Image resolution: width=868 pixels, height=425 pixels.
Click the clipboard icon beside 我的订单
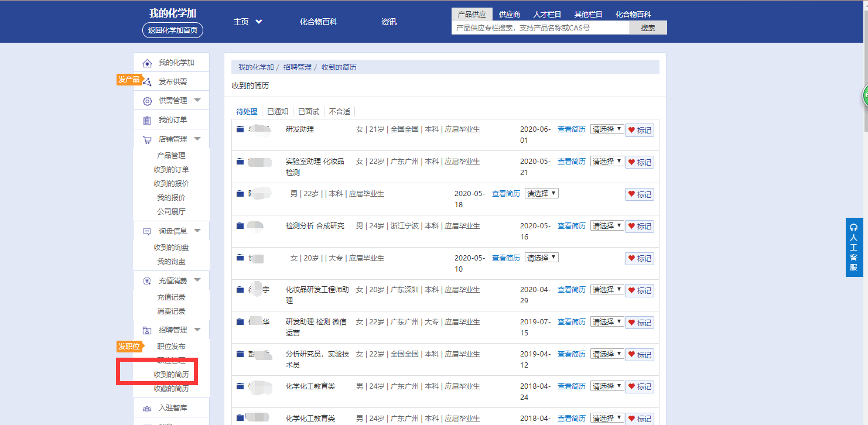coord(147,121)
